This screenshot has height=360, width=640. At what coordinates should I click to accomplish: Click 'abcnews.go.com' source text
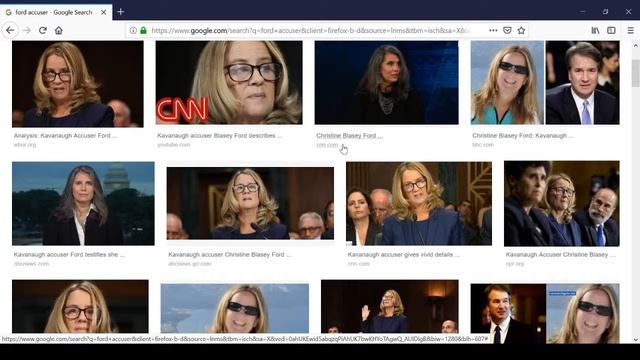click(x=190, y=264)
